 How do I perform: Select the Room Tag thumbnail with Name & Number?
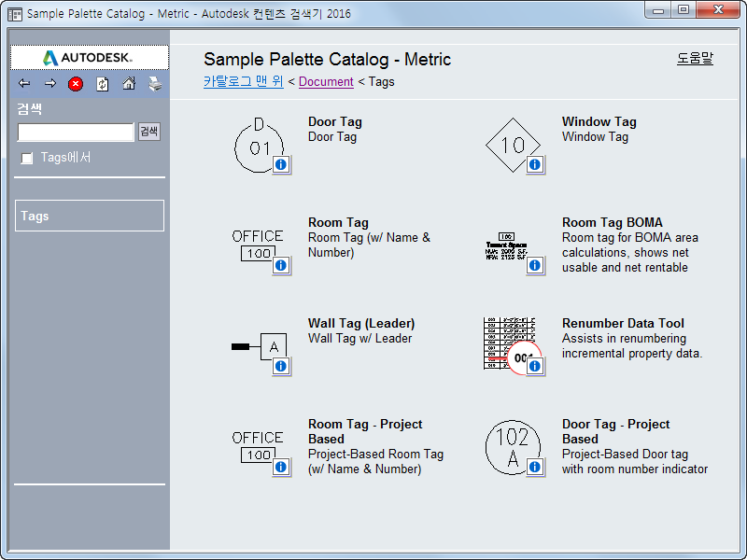[258, 245]
